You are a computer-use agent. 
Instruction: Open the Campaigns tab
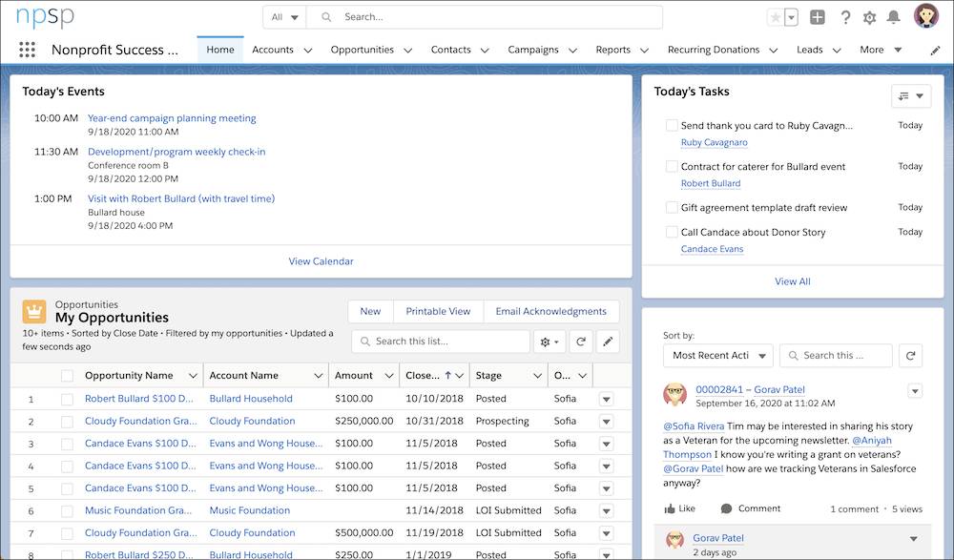(533, 50)
